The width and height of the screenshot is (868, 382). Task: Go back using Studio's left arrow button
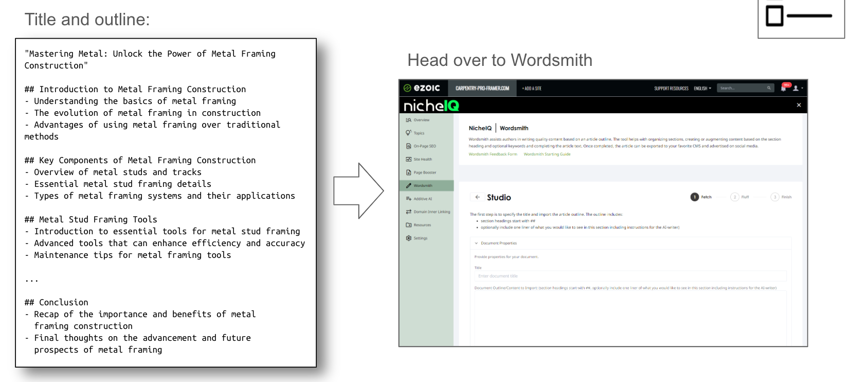(477, 197)
